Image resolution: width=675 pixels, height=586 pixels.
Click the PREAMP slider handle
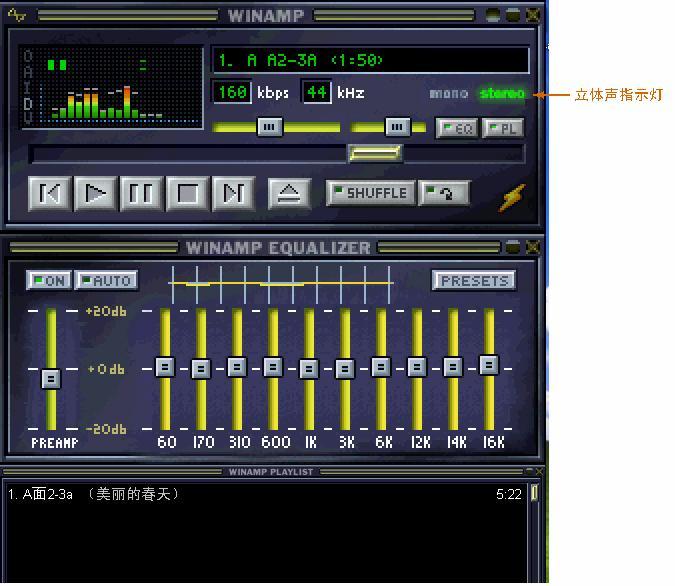coord(51,379)
